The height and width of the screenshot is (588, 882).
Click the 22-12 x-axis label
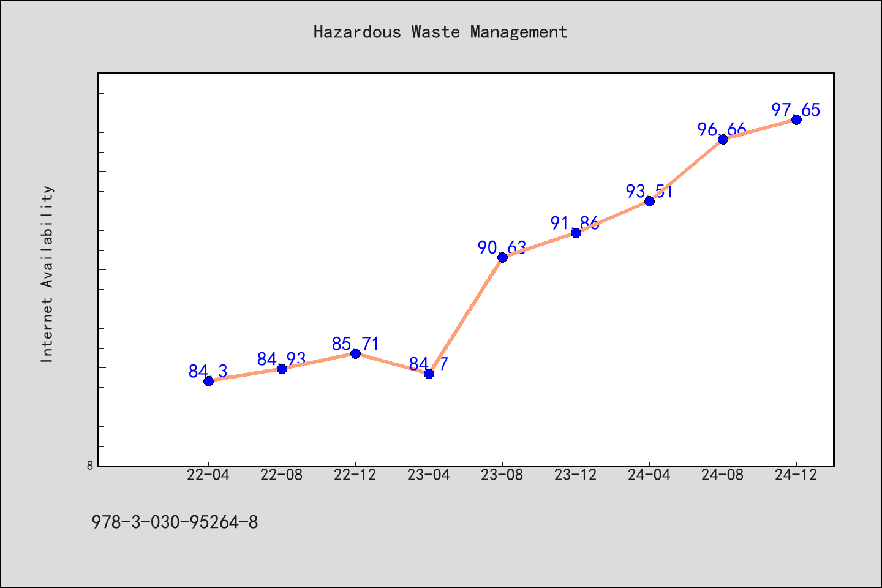point(355,475)
